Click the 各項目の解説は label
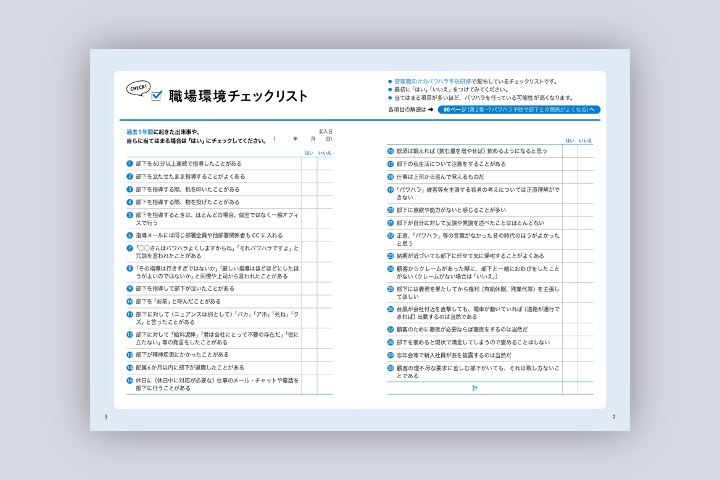 tap(407, 110)
